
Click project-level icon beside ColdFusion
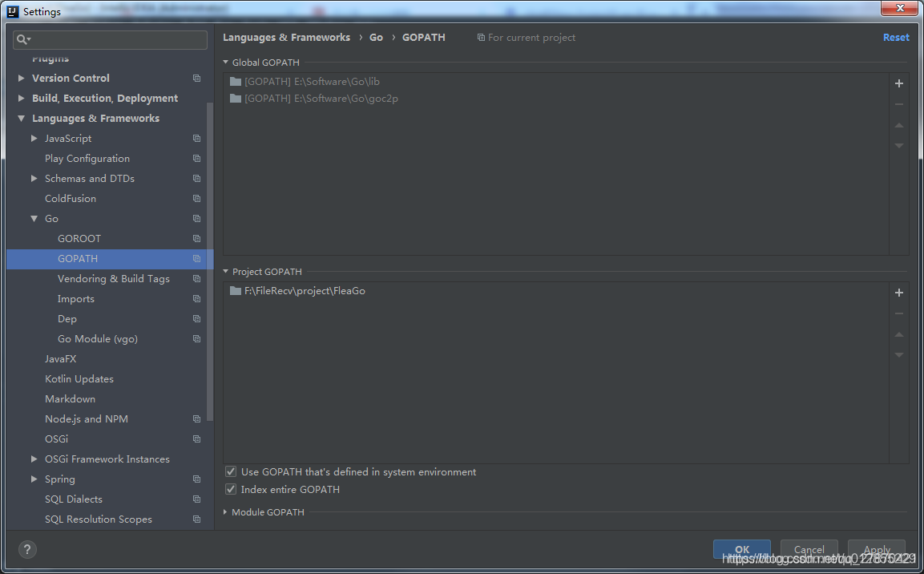pyautogui.click(x=197, y=199)
